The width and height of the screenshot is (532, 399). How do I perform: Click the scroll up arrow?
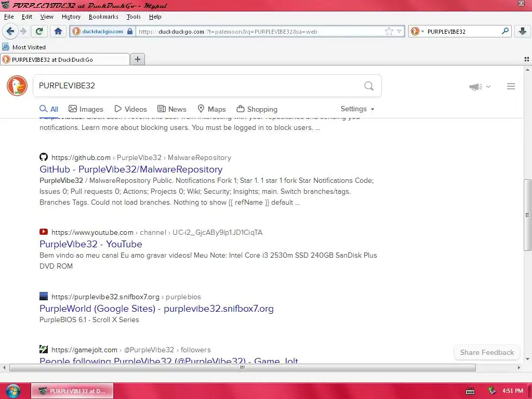click(527, 70)
